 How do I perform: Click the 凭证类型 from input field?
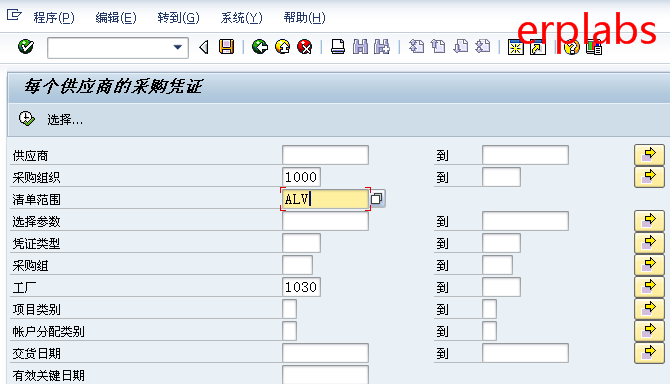pyautogui.click(x=301, y=243)
